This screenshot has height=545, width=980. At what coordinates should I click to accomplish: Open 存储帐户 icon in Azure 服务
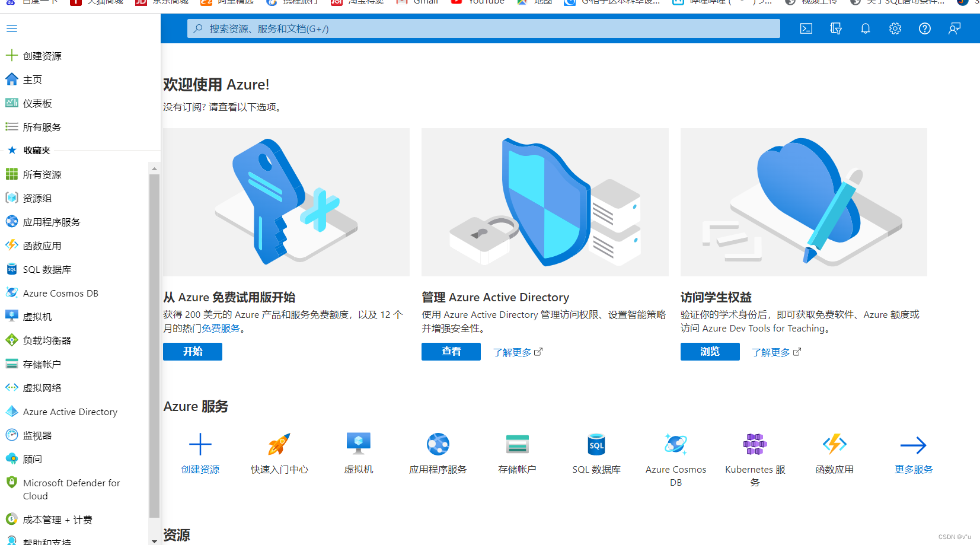(x=518, y=444)
